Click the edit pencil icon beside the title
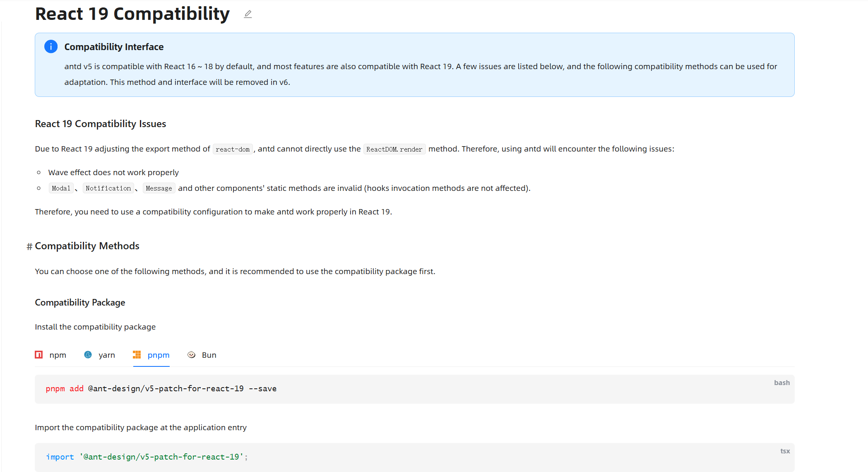The height and width of the screenshot is (472, 868). (248, 14)
